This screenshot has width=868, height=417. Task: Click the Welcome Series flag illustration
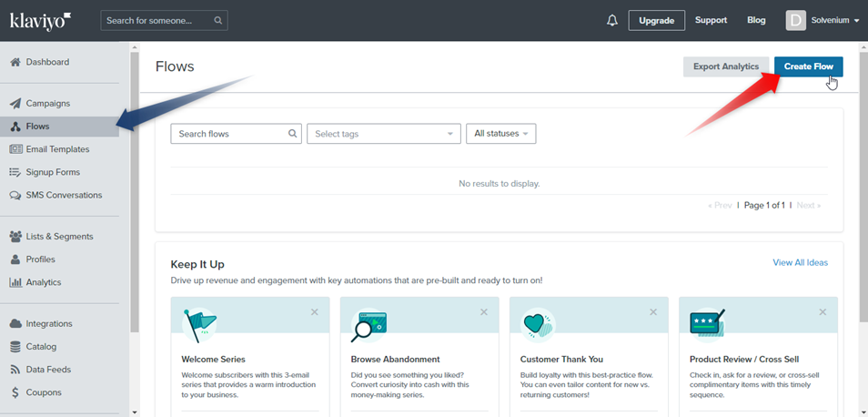coord(199,325)
